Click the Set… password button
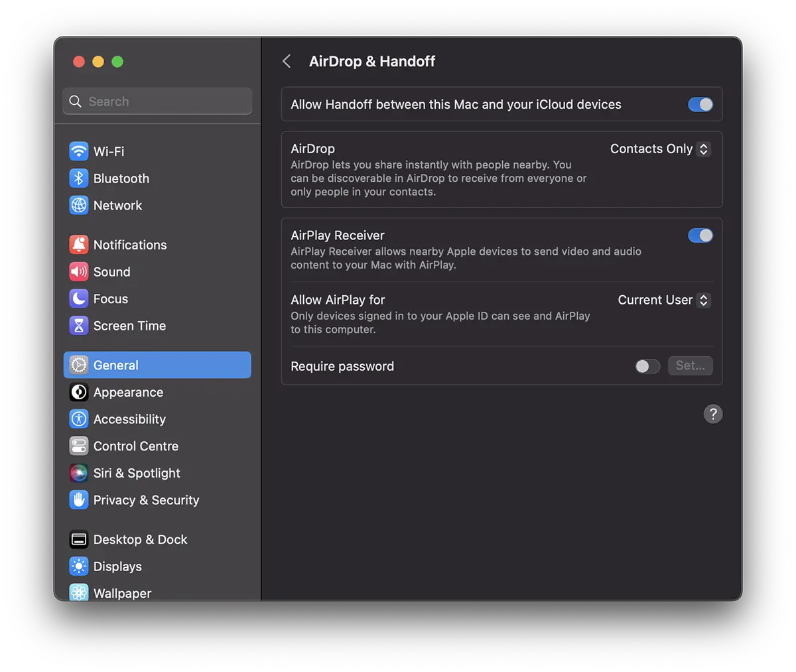 (x=691, y=366)
